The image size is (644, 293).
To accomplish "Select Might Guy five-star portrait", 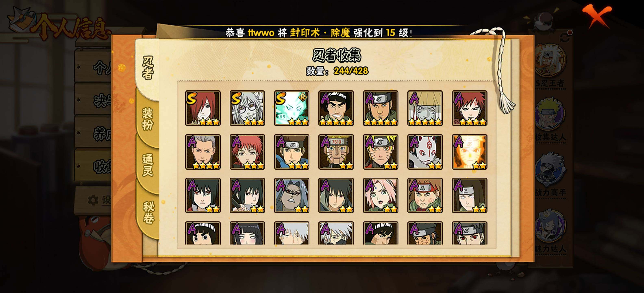I will pyautogui.click(x=336, y=108).
